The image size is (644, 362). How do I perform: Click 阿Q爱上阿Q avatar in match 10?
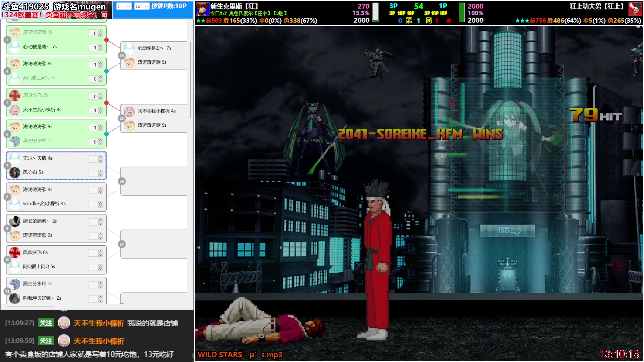15,267
